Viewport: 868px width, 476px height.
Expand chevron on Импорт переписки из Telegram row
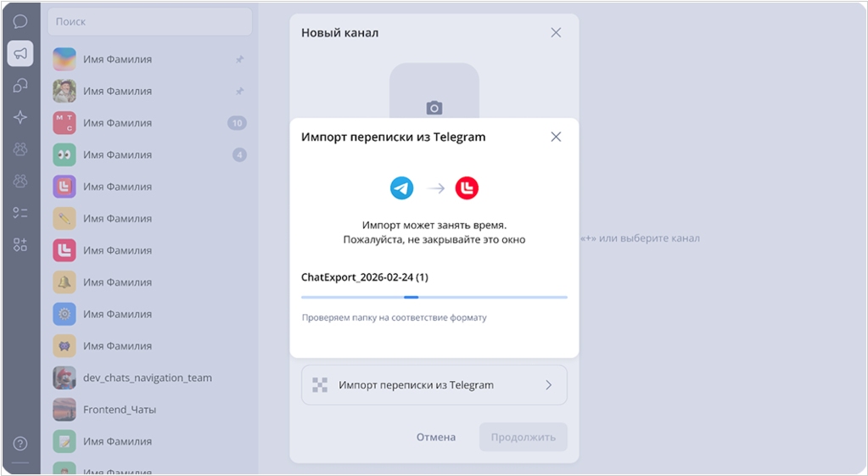click(x=548, y=385)
